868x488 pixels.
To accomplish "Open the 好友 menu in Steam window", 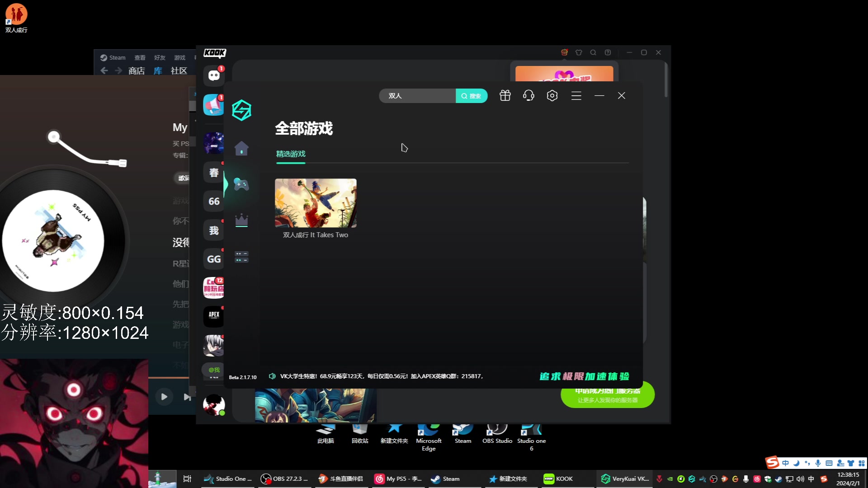I will click(160, 57).
